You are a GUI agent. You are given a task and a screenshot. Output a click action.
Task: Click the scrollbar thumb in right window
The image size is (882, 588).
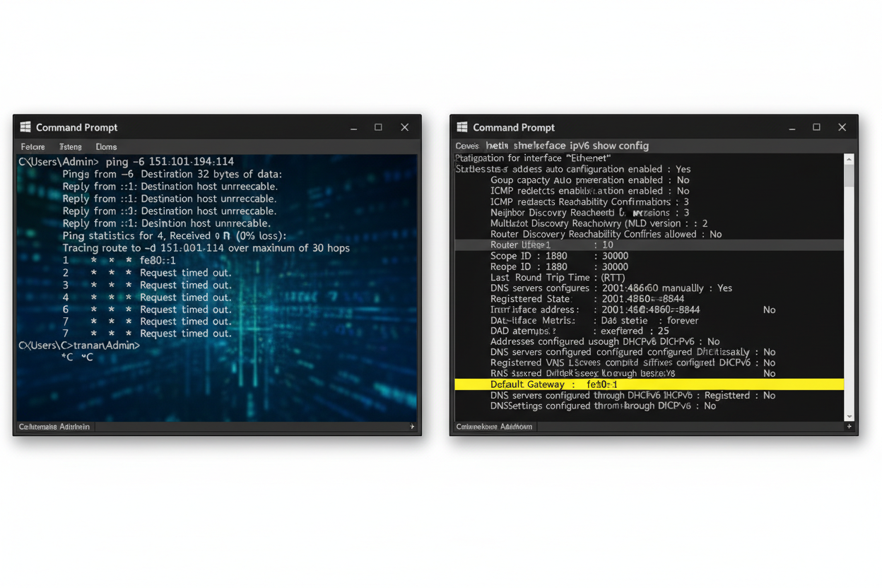coord(849,176)
